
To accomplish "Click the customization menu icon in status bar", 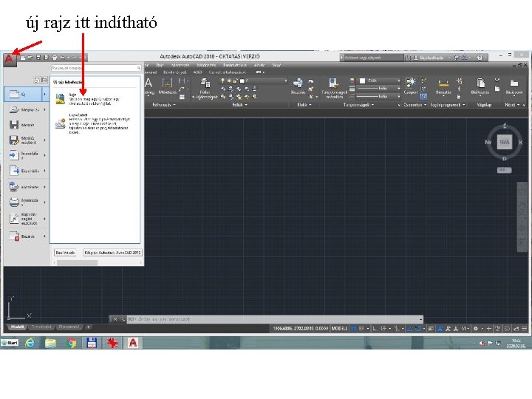I will click(x=524, y=328).
